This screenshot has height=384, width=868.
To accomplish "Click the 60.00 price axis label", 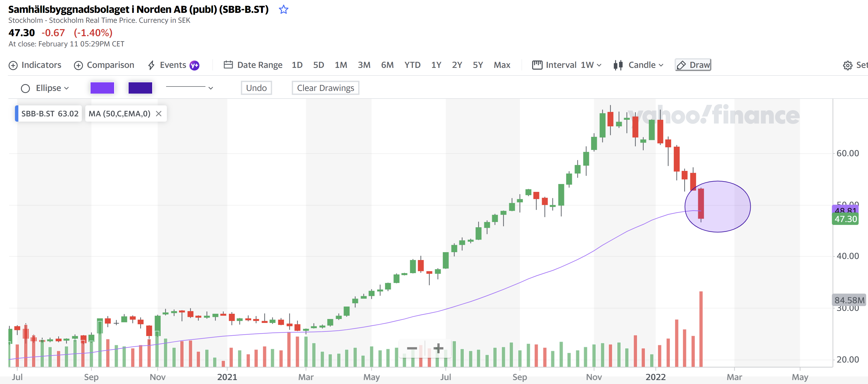I will pos(848,153).
